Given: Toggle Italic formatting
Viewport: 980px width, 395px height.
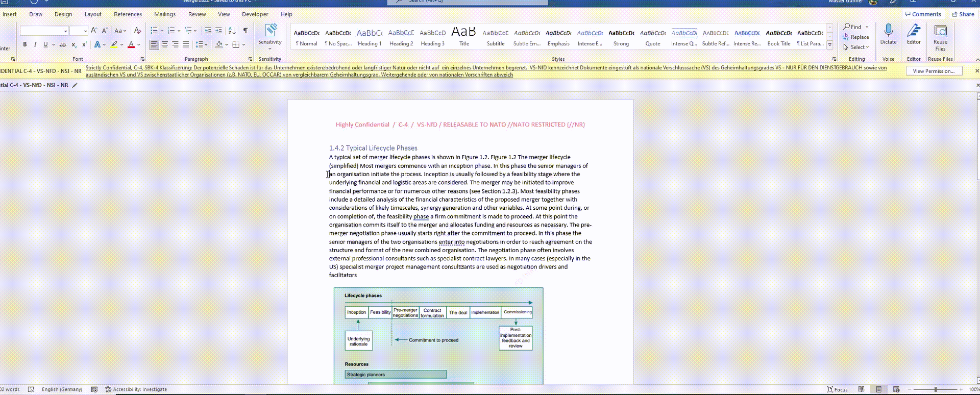Looking at the screenshot, I should point(35,45).
